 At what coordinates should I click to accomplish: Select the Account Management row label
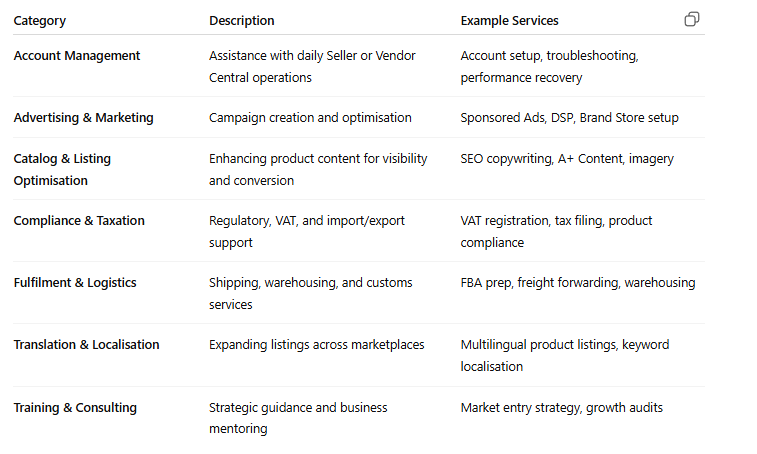pos(77,56)
